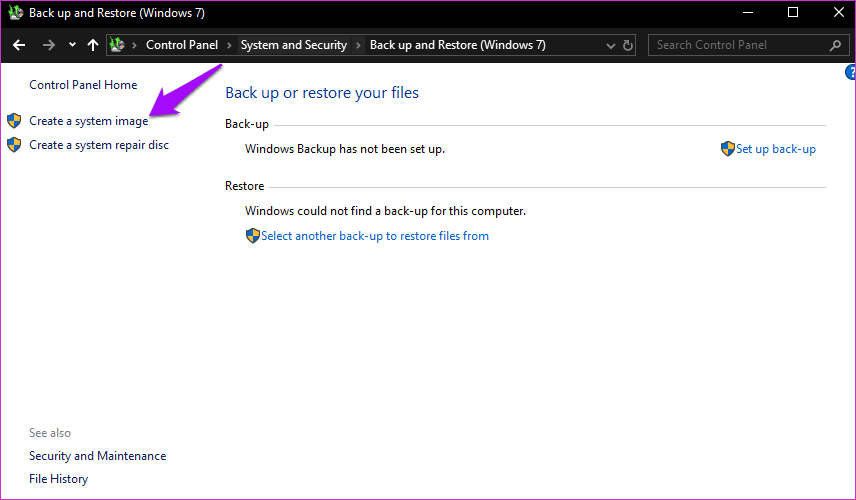Open Help using the question mark icon
Screen dimensions: 856x500
pyautogui.click(x=851, y=72)
